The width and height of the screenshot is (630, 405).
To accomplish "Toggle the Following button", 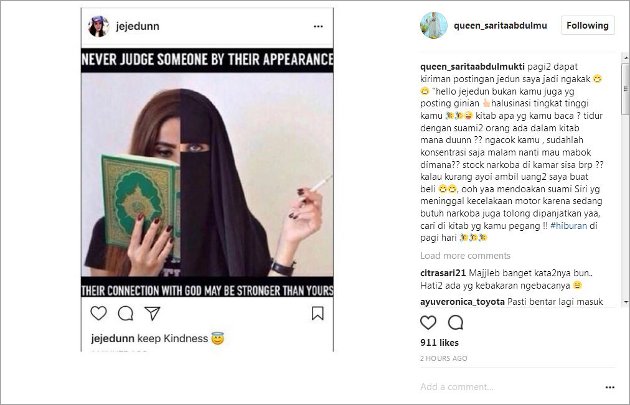I will (x=587, y=25).
